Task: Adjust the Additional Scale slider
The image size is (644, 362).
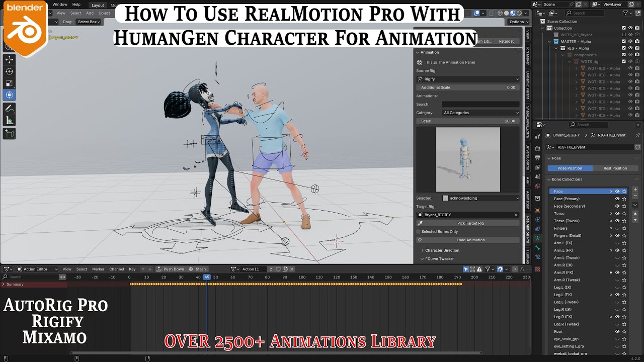Action: [x=468, y=87]
